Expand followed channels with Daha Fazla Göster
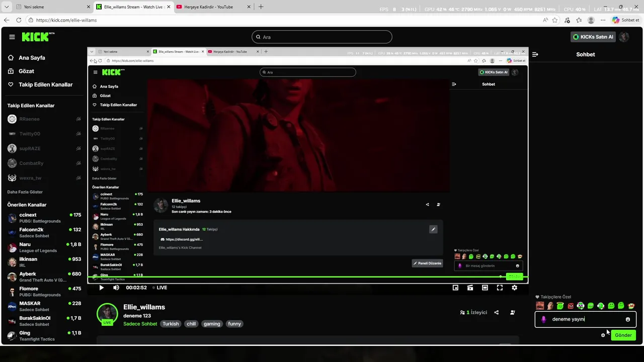 pos(25,192)
